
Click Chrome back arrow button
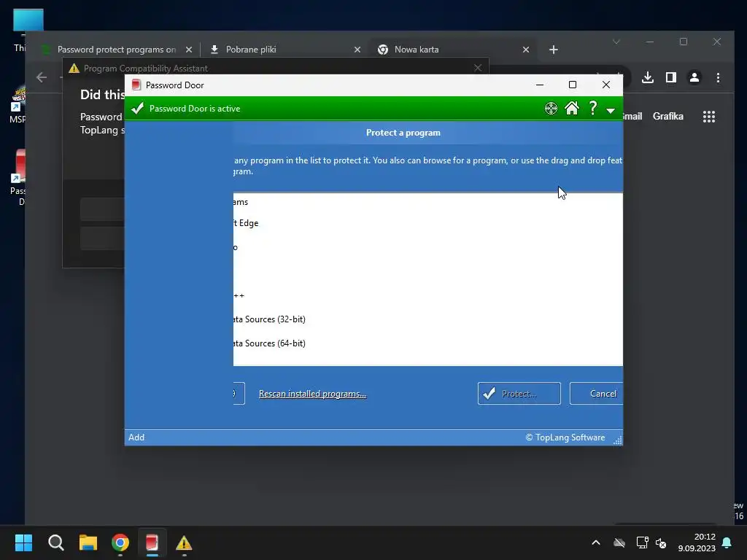click(42, 77)
